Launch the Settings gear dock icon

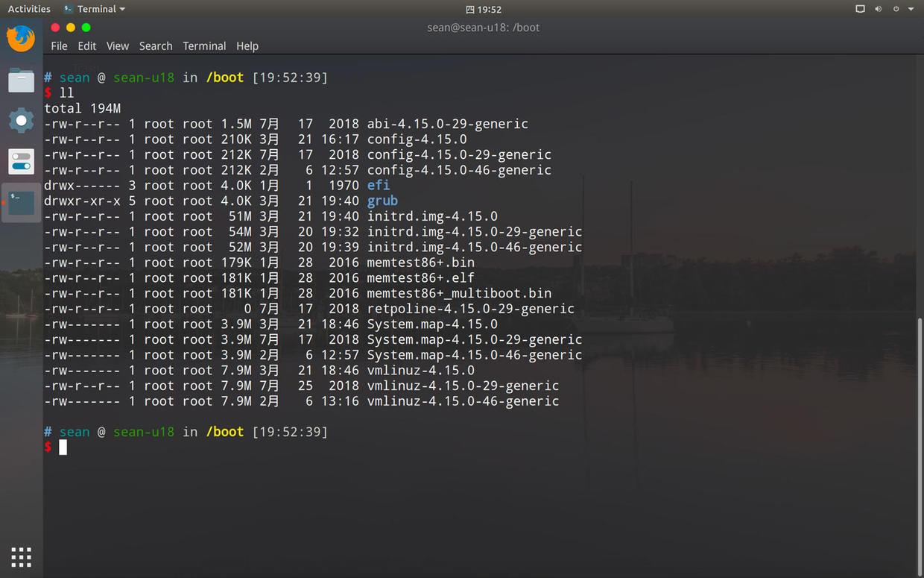pos(21,120)
